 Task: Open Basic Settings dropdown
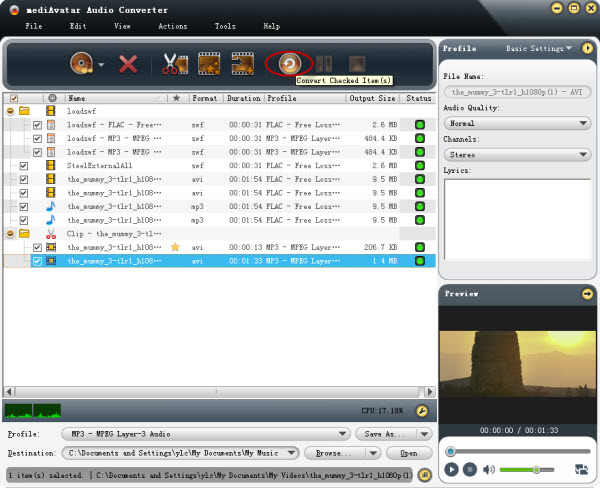[539, 48]
